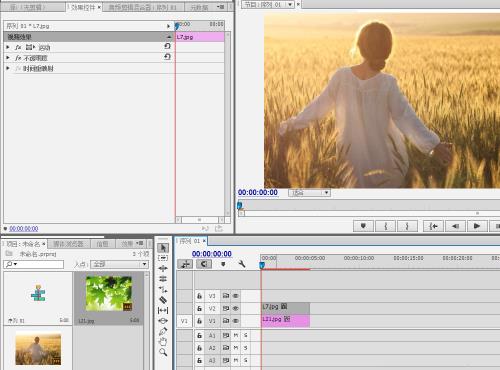Select L21.jpg leaf thumbnail in Project panel

[109, 293]
